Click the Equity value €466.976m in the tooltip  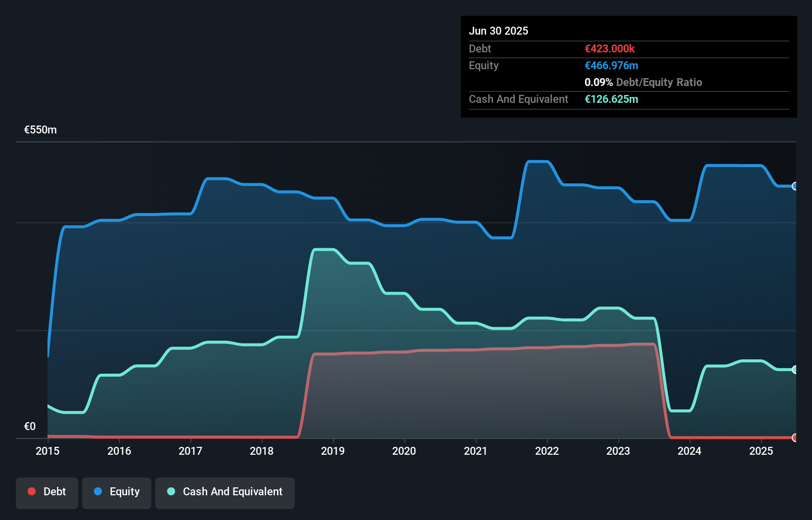(x=611, y=65)
